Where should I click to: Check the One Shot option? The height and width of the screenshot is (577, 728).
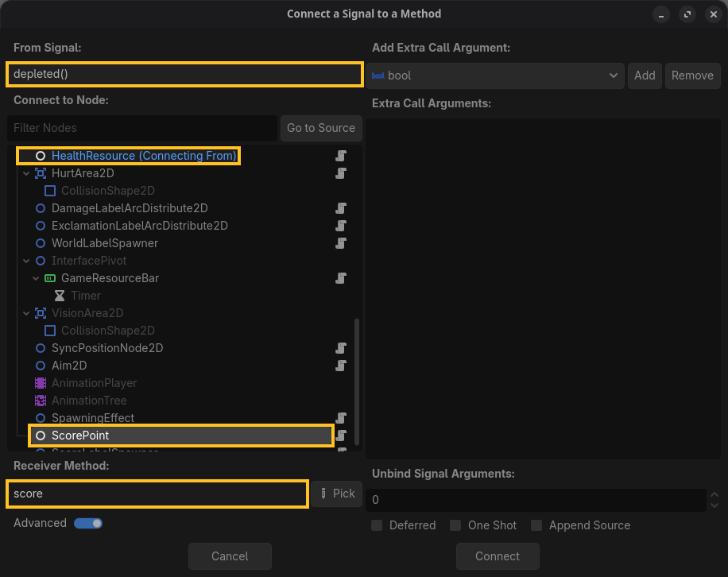pyautogui.click(x=455, y=525)
